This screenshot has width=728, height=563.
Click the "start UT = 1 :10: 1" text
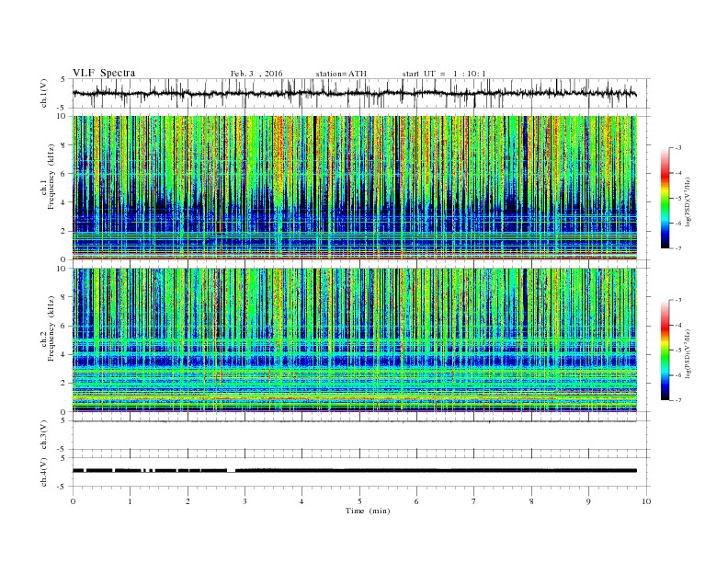click(x=444, y=74)
